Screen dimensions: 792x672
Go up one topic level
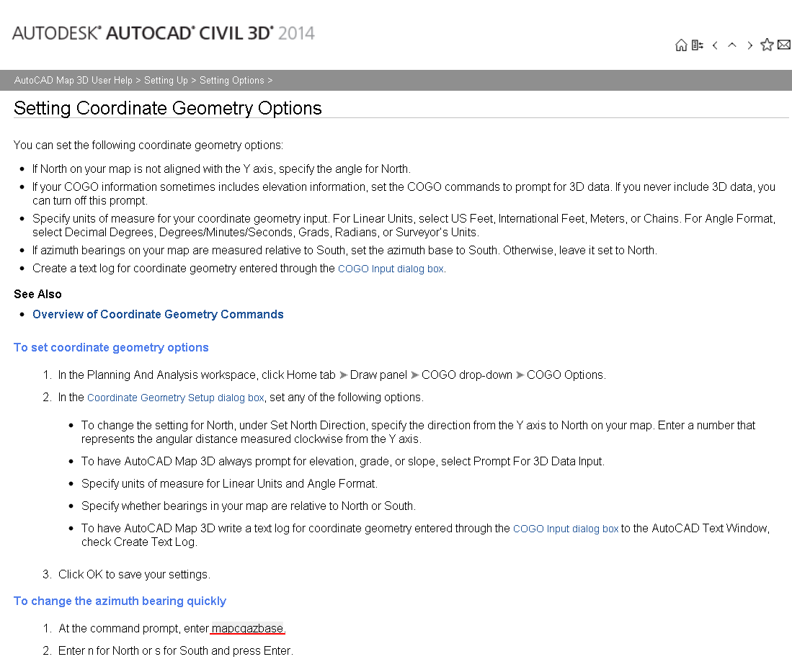coord(732,45)
